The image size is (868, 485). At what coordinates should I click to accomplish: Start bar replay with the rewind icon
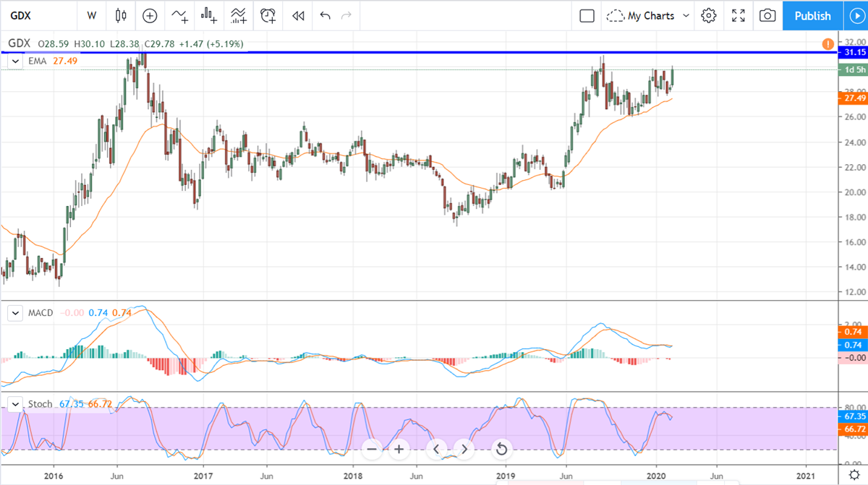(x=297, y=15)
